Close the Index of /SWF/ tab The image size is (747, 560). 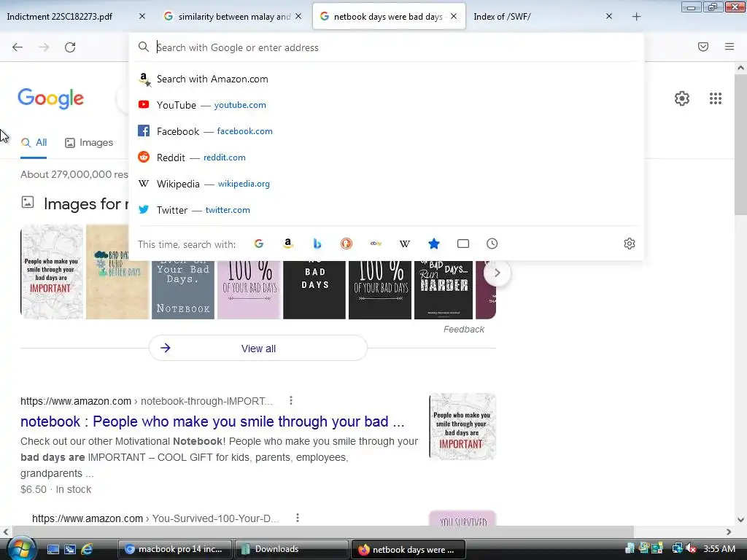pyautogui.click(x=609, y=17)
